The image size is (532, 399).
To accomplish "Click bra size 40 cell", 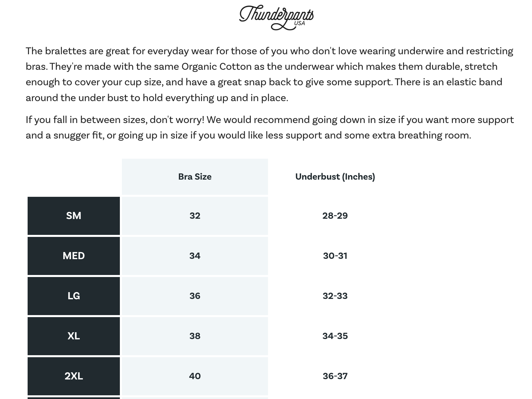I will (x=195, y=376).
